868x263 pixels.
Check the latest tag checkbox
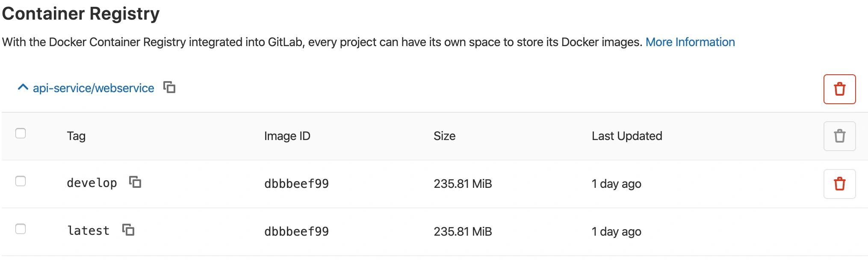(x=21, y=229)
